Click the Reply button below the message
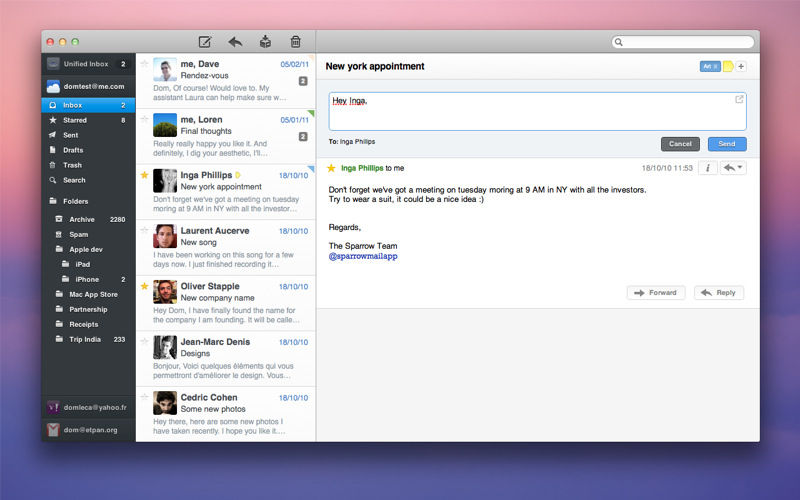The height and width of the screenshot is (500, 800). click(x=718, y=293)
